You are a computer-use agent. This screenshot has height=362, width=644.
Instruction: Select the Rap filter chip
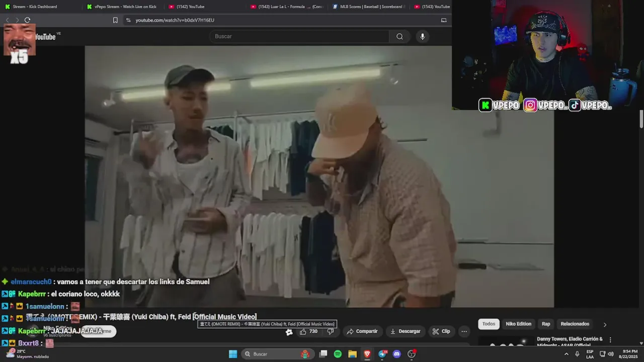546,324
